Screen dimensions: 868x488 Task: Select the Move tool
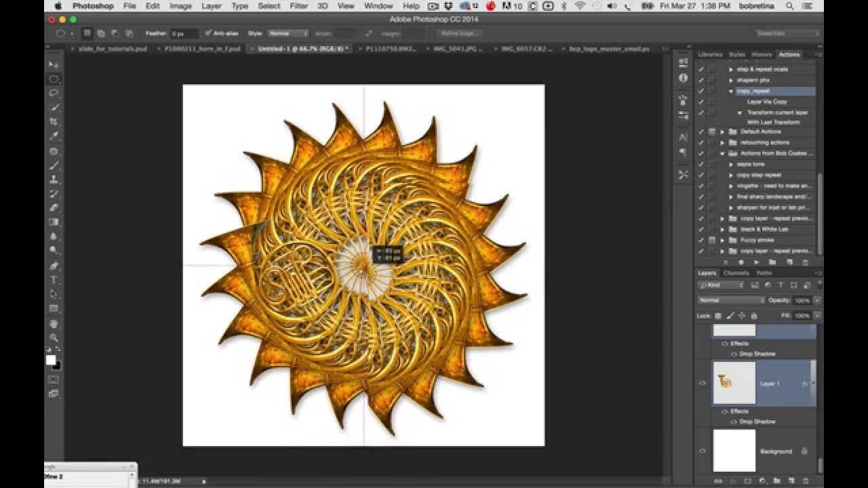tap(54, 65)
